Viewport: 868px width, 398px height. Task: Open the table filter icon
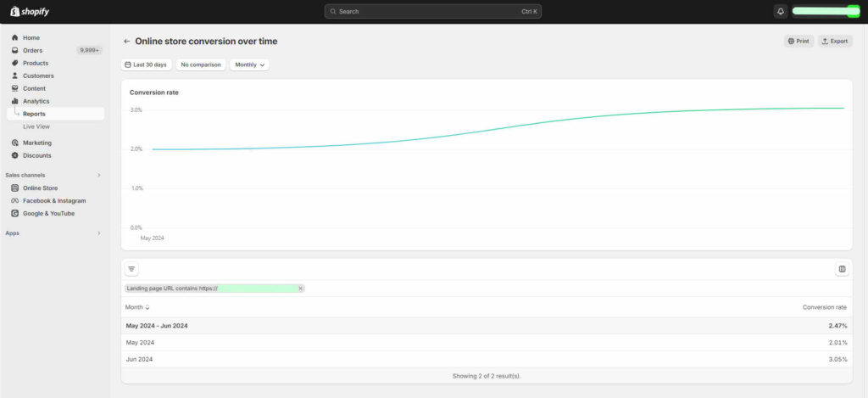pyautogui.click(x=131, y=269)
